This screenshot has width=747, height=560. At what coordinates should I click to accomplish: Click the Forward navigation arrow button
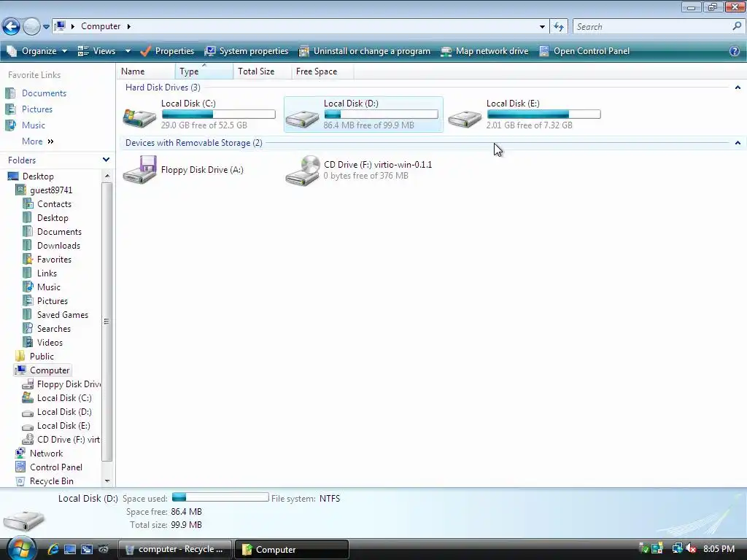click(x=31, y=26)
